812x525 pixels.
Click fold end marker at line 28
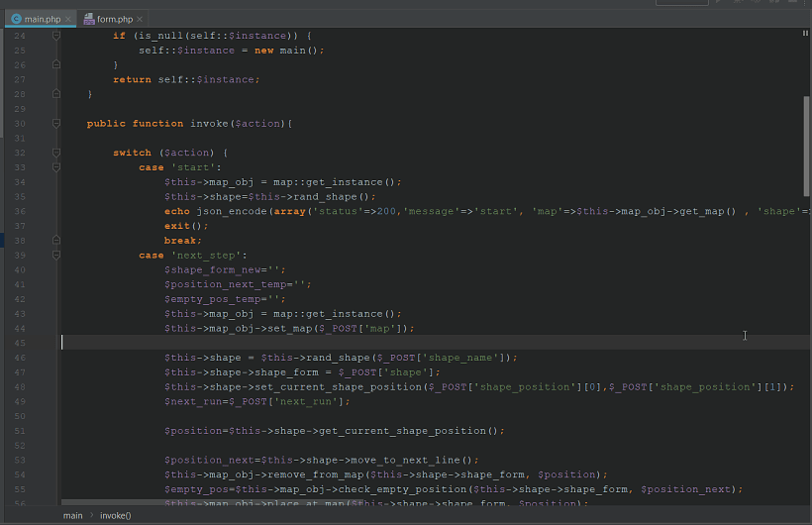tap(56, 94)
